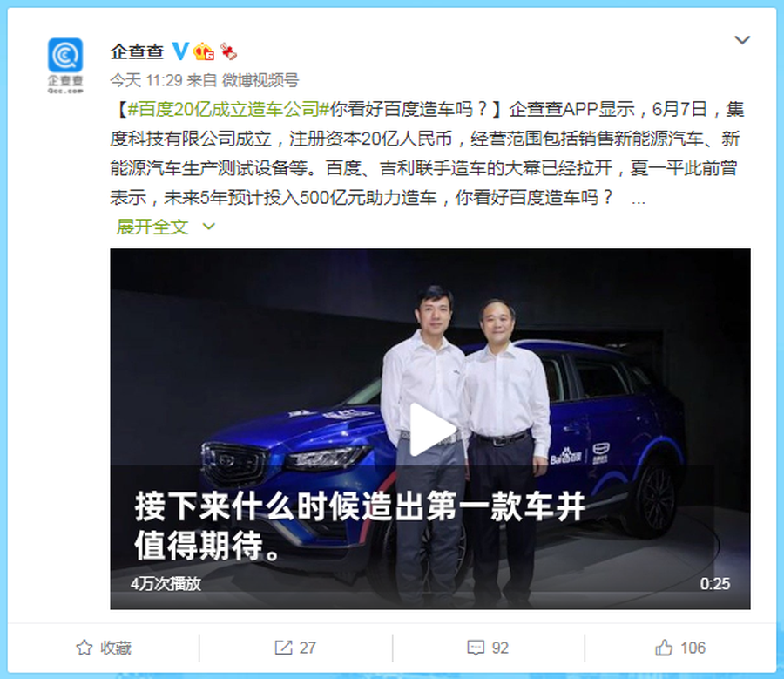The width and height of the screenshot is (784, 679).
Task: Click the comment bubble icon
Action: click(x=476, y=648)
